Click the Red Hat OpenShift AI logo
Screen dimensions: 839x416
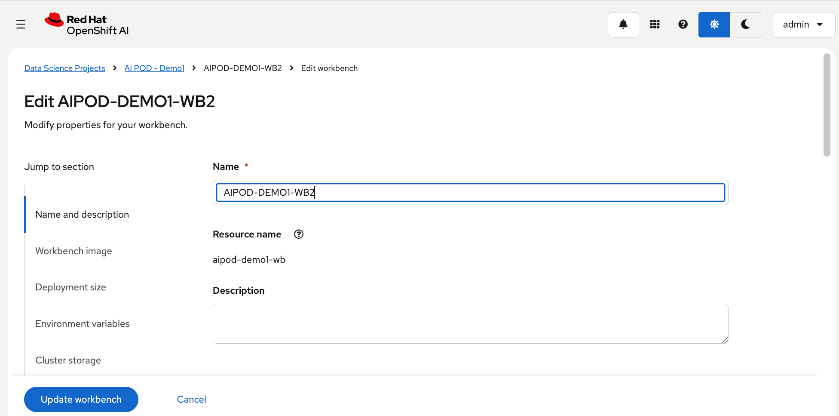click(86, 25)
